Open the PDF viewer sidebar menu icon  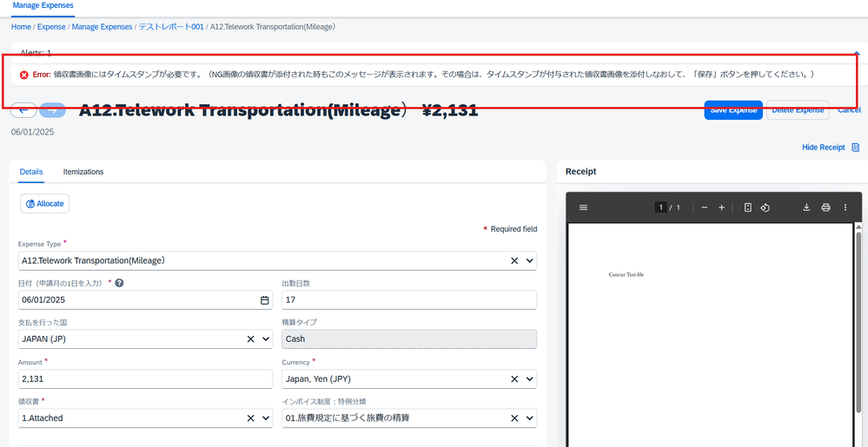[x=584, y=207]
